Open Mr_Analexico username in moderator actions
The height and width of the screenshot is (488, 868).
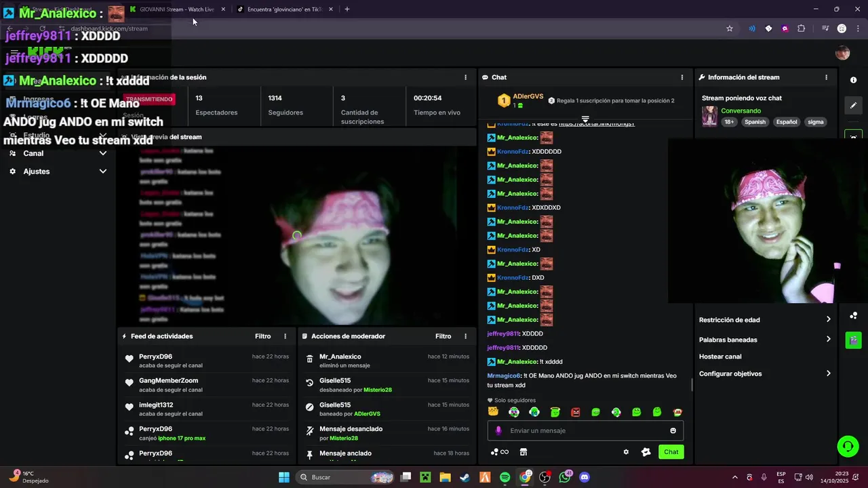340,357
